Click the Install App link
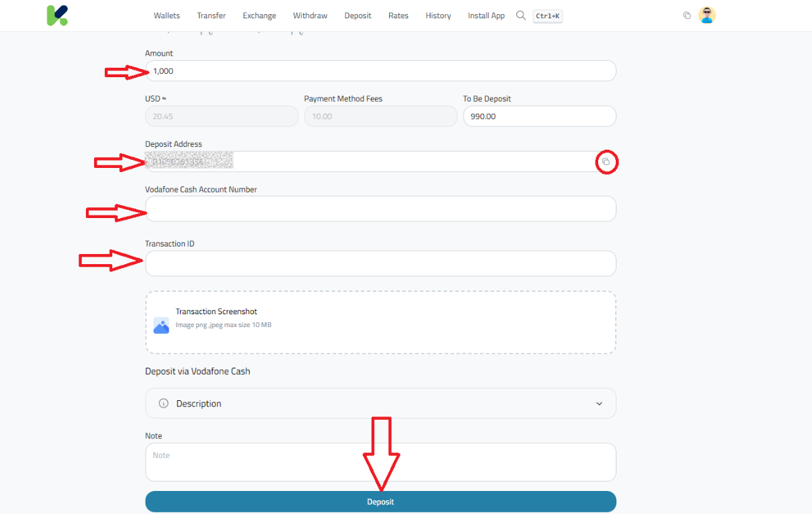 pyautogui.click(x=486, y=15)
